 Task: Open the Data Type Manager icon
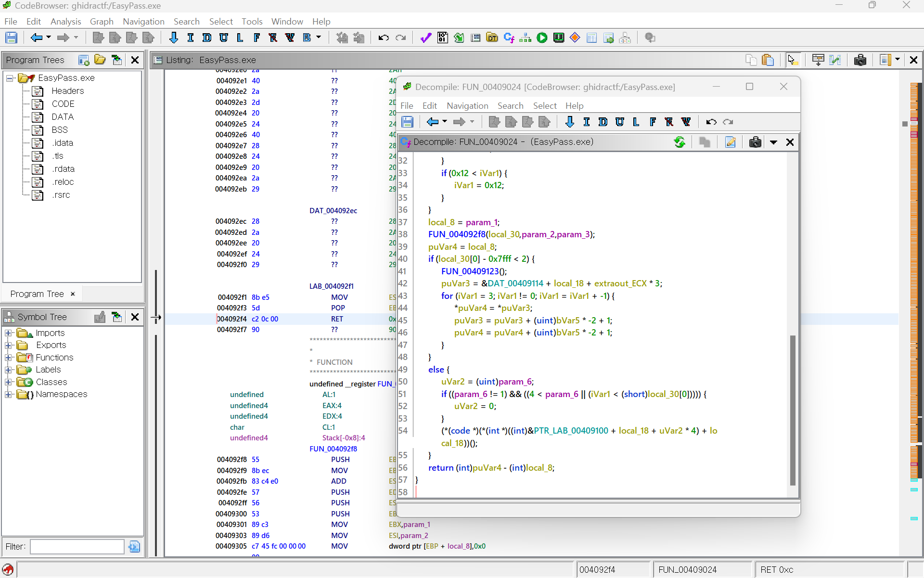492,38
